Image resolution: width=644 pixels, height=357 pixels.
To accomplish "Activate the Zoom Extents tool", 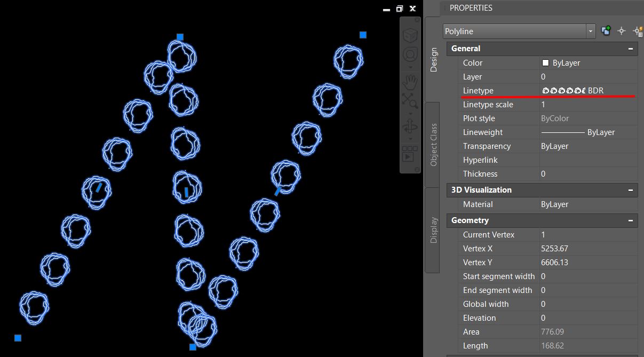I will click(x=410, y=100).
